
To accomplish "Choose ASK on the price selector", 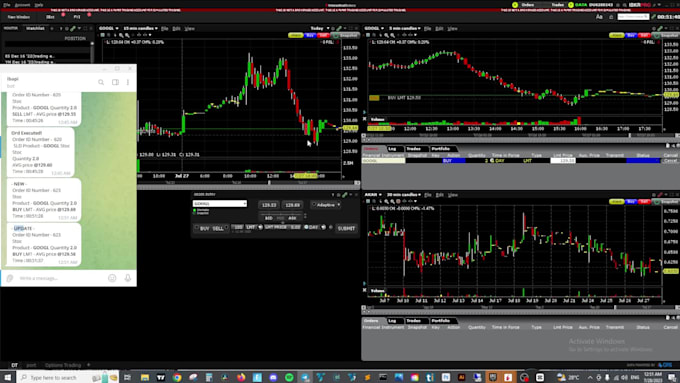I will 292,218.
